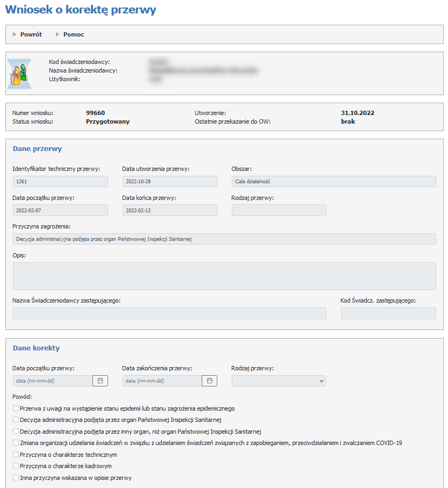Image resolution: width=448 pixels, height=488 pixels.
Task: Expand the Rodzaj przerwy correction dropdown
Action: click(279, 381)
